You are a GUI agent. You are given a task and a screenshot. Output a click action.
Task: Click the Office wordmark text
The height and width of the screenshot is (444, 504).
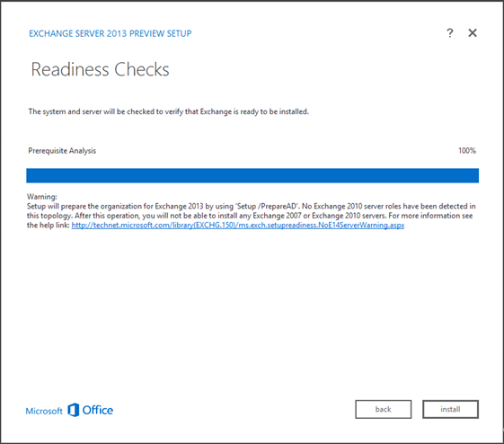98,410
